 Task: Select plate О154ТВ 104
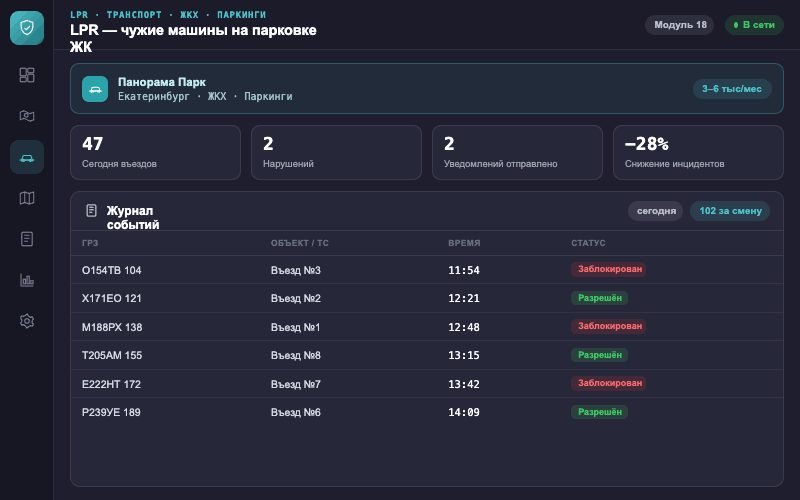point(111,270)
